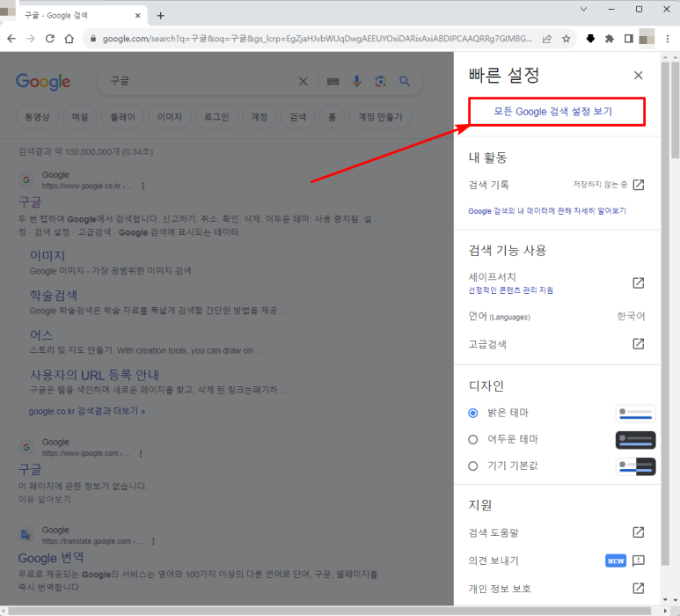
Task: Filter results by 계정 chip
Action: click(260, 117)
